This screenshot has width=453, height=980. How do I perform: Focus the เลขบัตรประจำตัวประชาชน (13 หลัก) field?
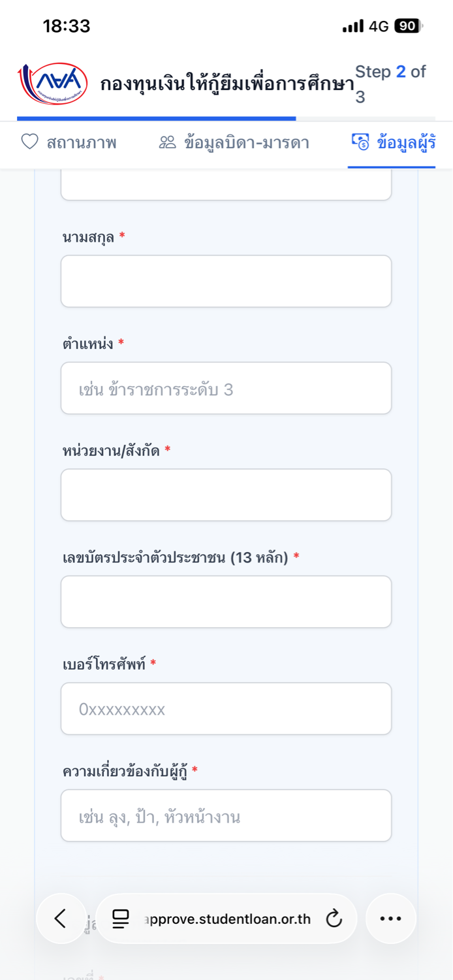tap(226, 602)
